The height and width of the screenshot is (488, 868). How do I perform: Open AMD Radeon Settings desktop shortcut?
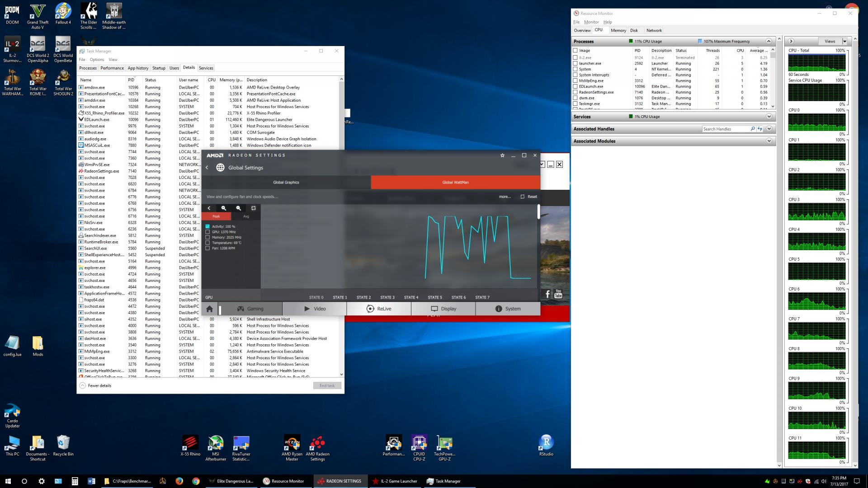coord(317,448)
